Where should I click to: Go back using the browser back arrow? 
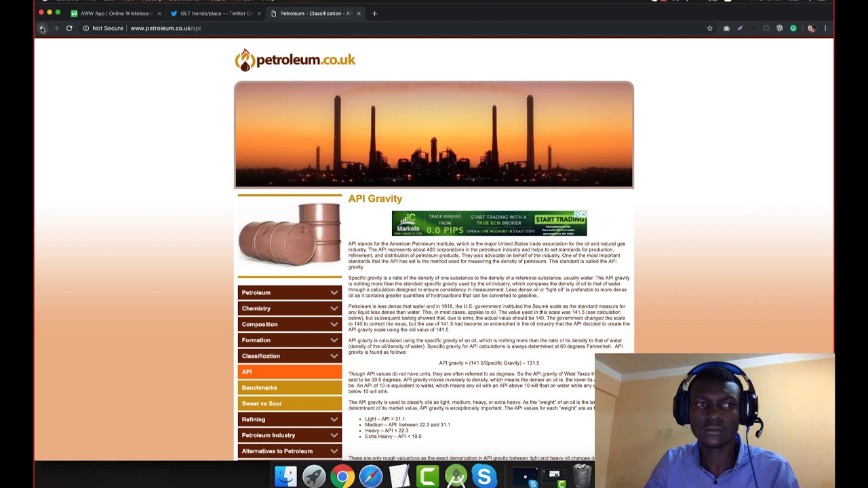coord(42,28)
